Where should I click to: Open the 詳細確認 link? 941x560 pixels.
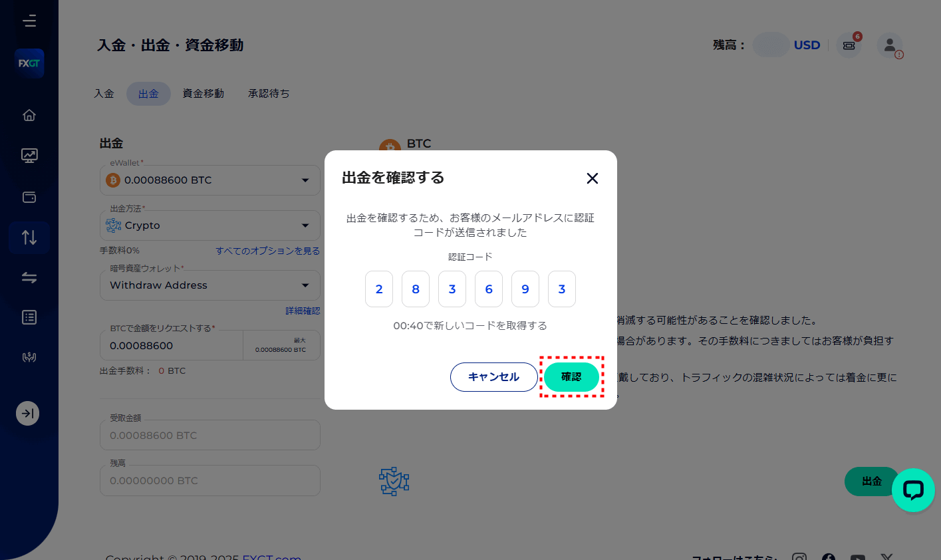[303, 311]
